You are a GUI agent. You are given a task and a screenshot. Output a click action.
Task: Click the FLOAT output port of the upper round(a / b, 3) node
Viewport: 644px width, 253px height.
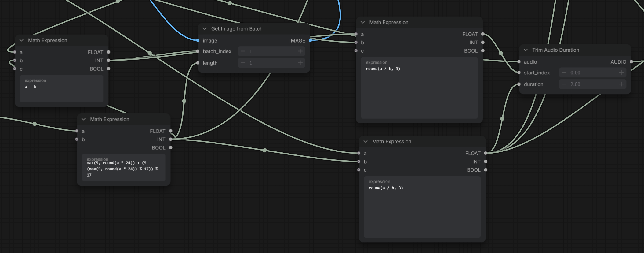[483, 34]
